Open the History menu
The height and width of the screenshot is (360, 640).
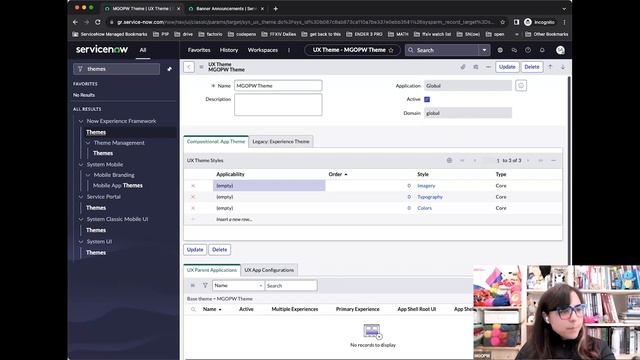point(229,50)
